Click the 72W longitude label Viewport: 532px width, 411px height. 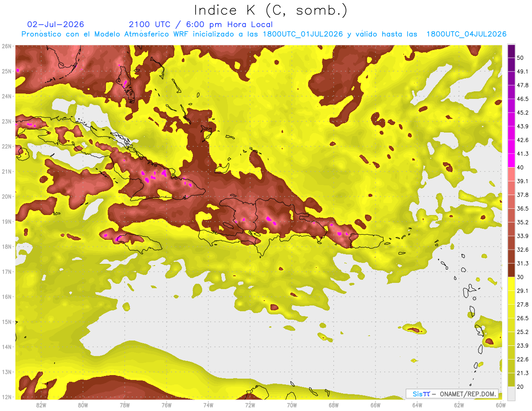tap(250, 405)
